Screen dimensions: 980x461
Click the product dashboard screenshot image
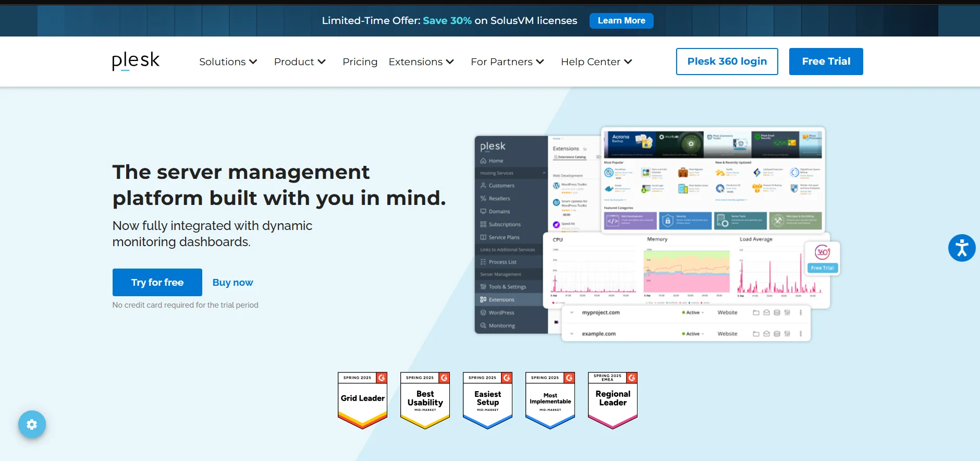[657, 235]
